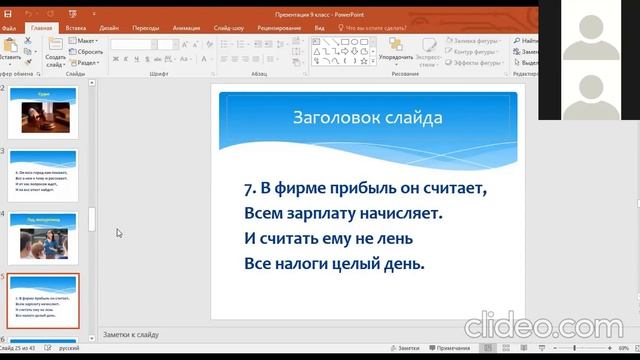Screen dimensions: 640x360
Task: Toggle Underline (Ч) formatting
Action: (x=137, y=60)
